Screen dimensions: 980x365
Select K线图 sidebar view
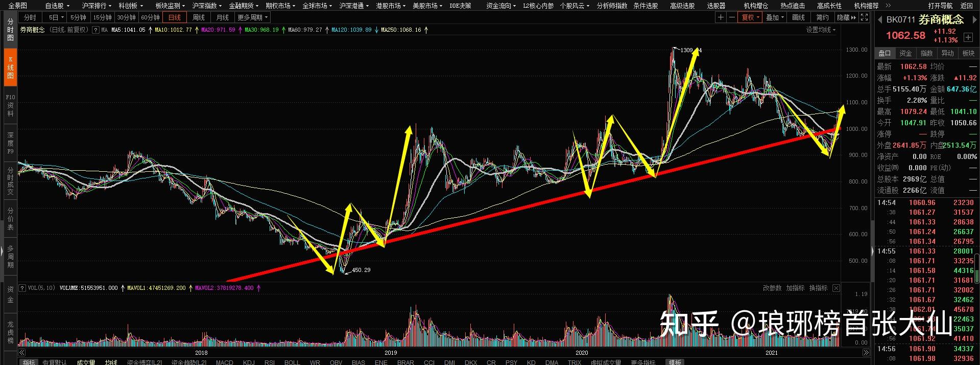click(x=10, y=67)
